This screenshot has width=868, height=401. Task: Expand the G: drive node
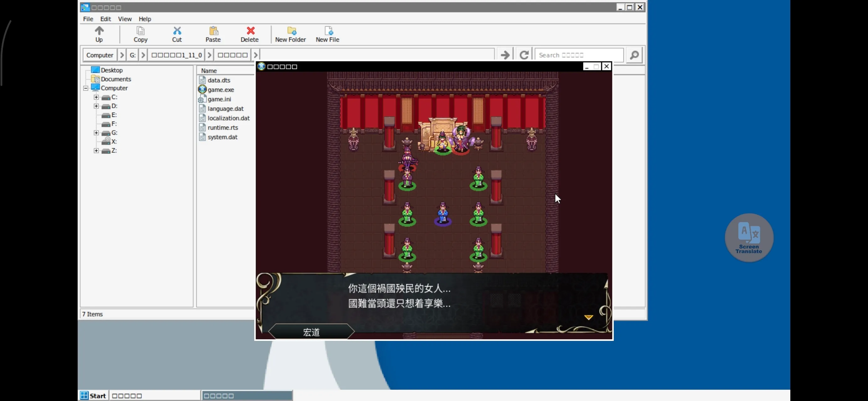[96, 133]
